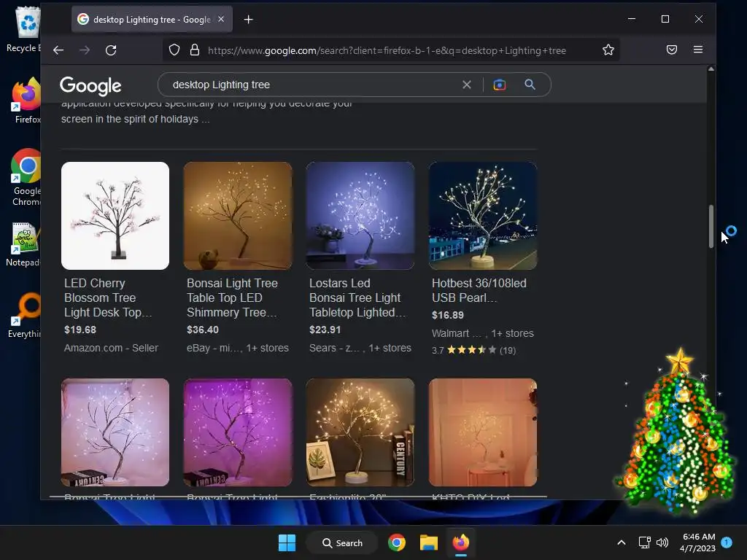Image resolution: width=747 pixels, height=560 pixels.
Task: Click the Firefox taskbar icon
Action: (x=461, y=542)
